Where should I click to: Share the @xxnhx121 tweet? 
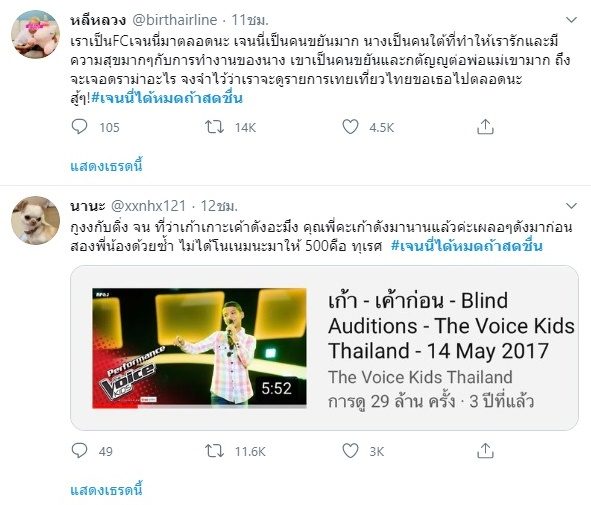pyautogui.click(x=485, y=451)
